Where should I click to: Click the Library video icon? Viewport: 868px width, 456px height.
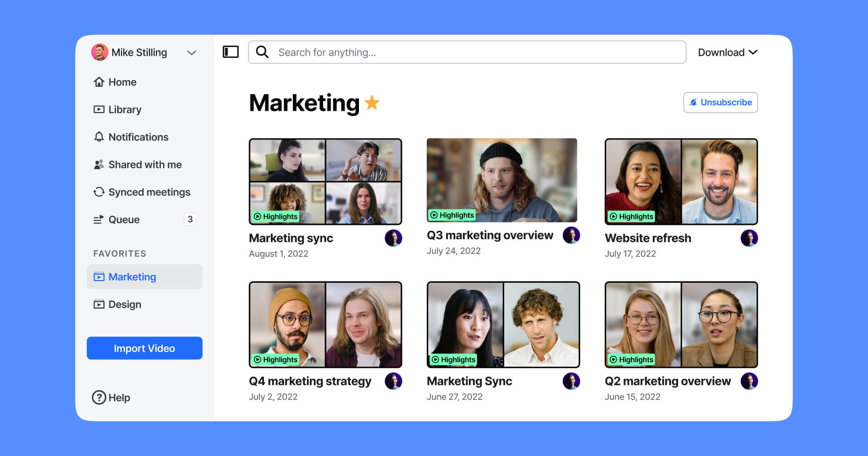point(99,109)
